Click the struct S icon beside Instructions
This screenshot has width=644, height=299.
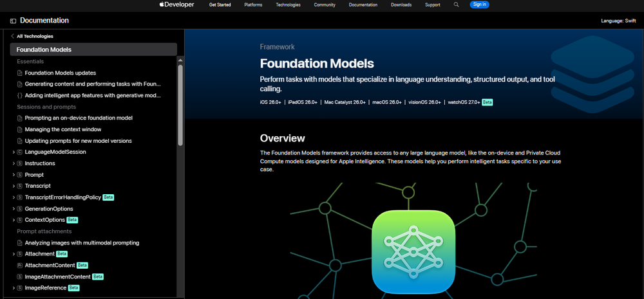tap(19, 163)
